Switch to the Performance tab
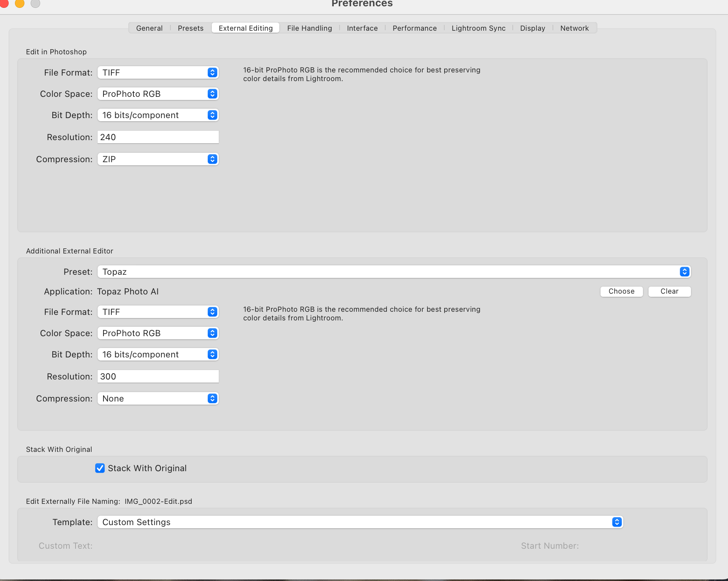Viewport: 728px width, 581px height. pos(414,28)
